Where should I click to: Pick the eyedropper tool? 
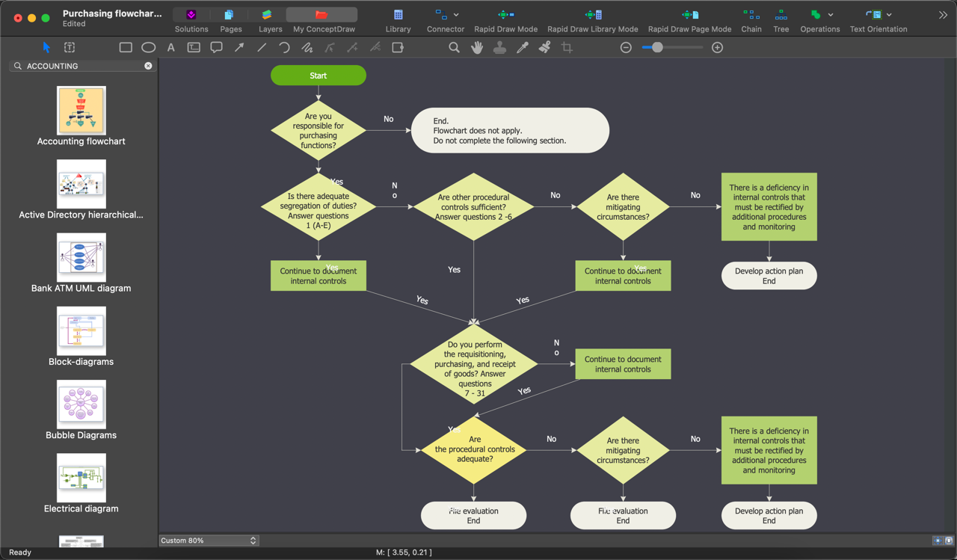click(523, 47)
